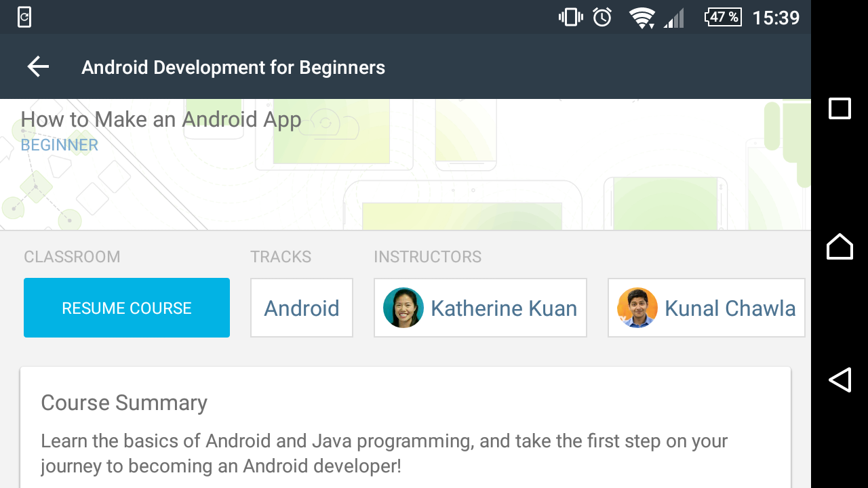Open instructor Kunal Chawla's profile
868x488 pixels.
pyautogui.click(x=706, y=308)
